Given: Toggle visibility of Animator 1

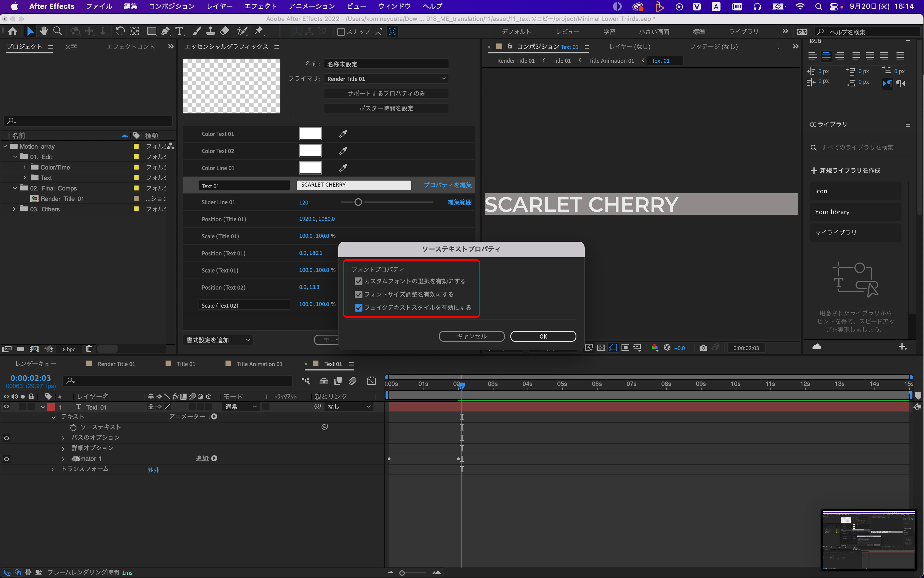Looking at the screenshot, I should tap(7, 459).
